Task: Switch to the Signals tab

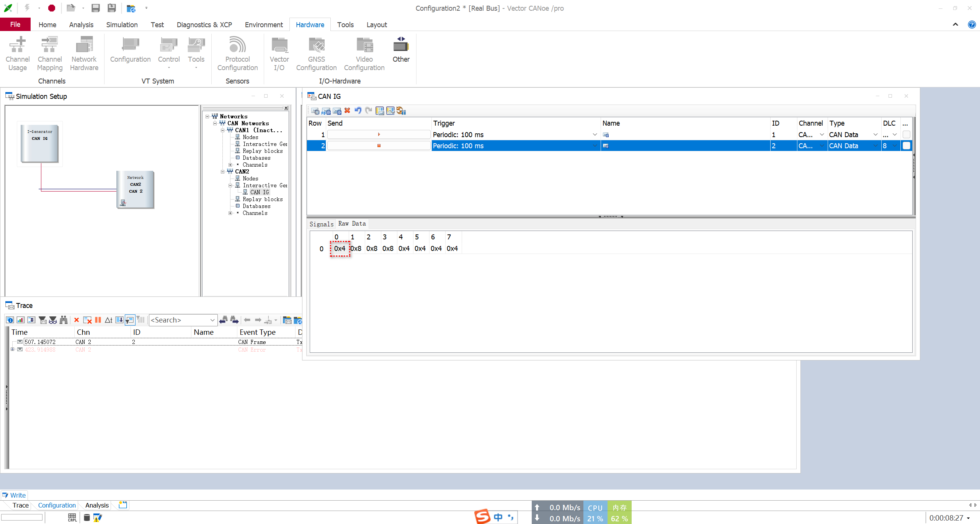Action: [321, 224]
